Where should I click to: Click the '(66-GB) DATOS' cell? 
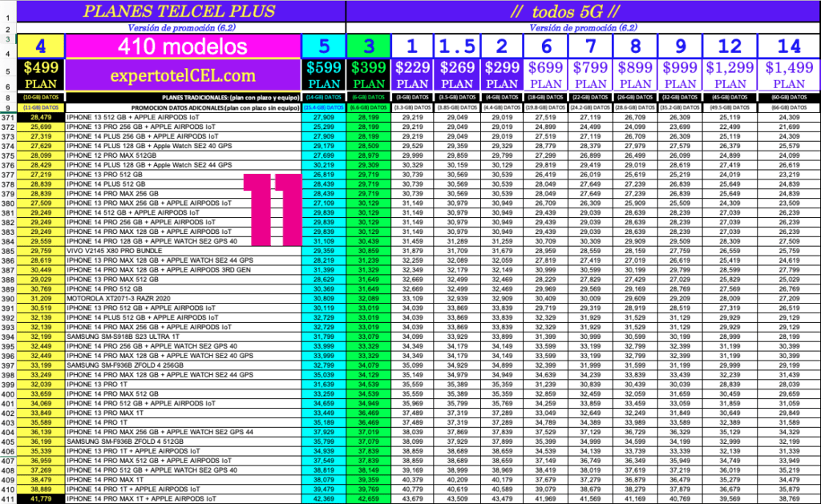(x=789, y=108)
